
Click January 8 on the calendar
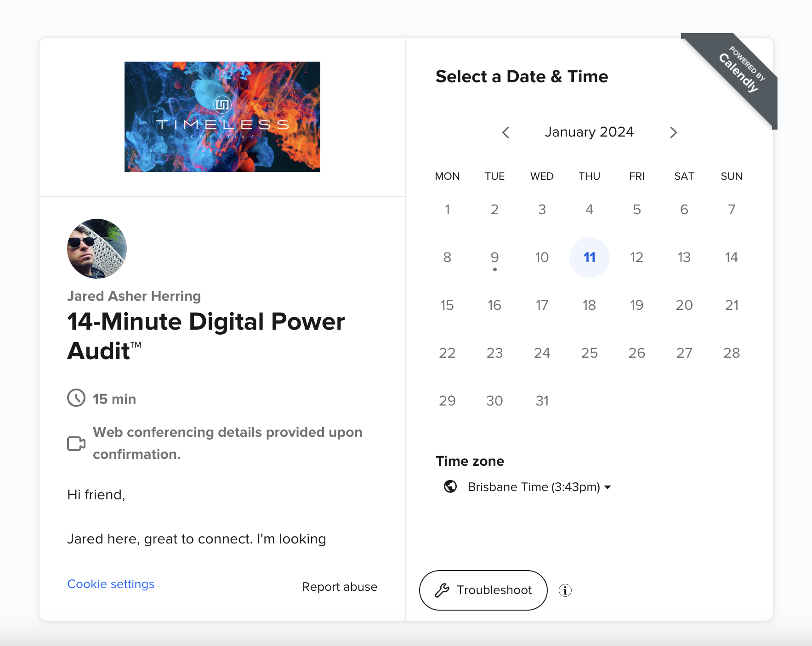[447, 257]
